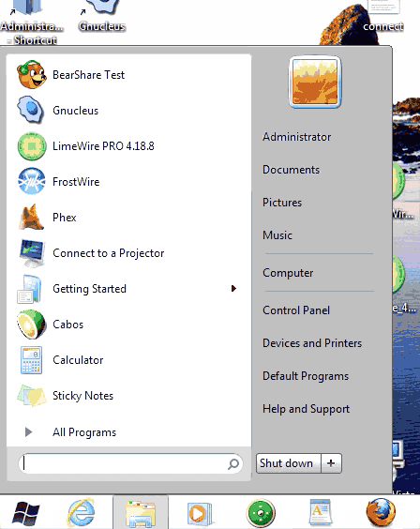420x529 pixels.
Task: Click the user account picture
Action: [315, 82]
